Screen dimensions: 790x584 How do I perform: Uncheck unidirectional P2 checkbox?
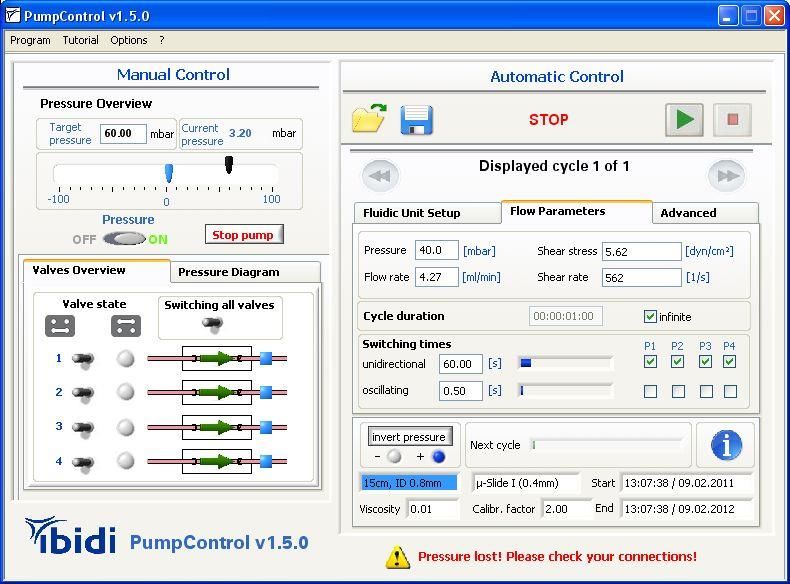(x=678, y=362)
